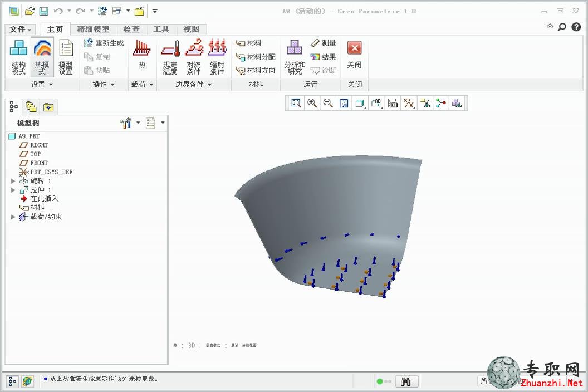Viewport: 588px width, 392px height.
Task: Click Open file icon in quick access
Action: click(x=30, y=11)
